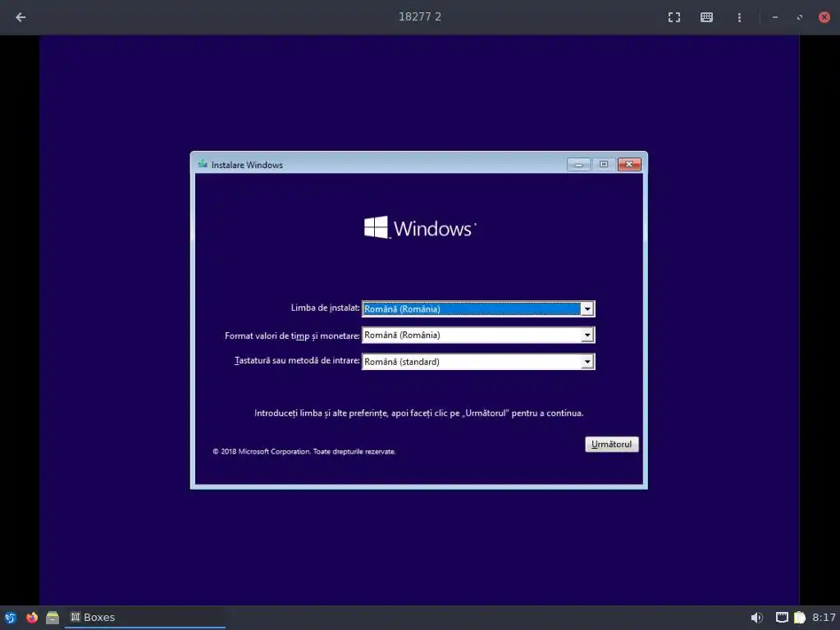Click the 18277 2 window title
This screenshot has width=840, height=630.
[420, 17]
